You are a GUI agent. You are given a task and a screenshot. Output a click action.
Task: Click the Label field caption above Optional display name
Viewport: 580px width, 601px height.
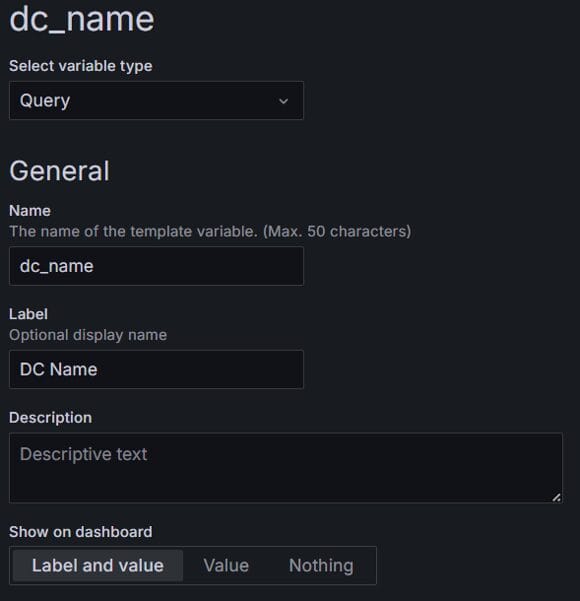pyautogui.click(x=28, y=314)
